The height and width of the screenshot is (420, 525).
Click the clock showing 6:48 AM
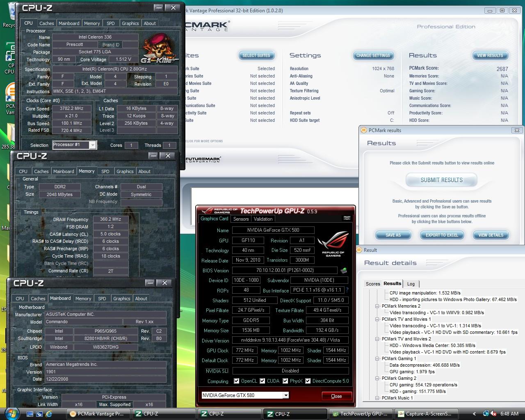click(x=509, y=414)
